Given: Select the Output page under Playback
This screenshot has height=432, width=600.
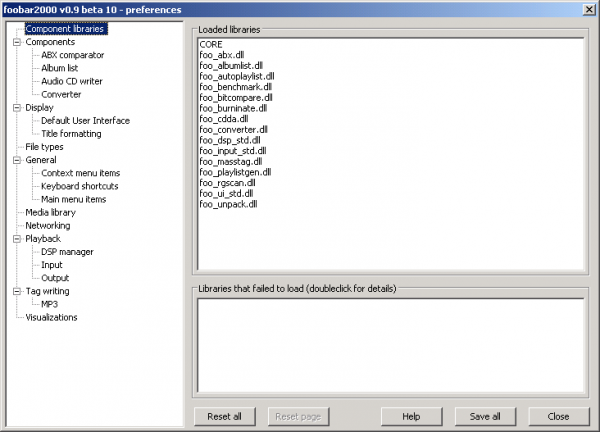Looking at the screenshot, I should point(55,278).
